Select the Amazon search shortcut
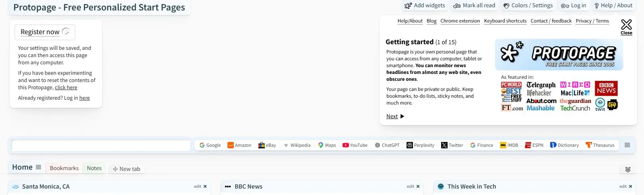644x195 pixels. point(239,146)
